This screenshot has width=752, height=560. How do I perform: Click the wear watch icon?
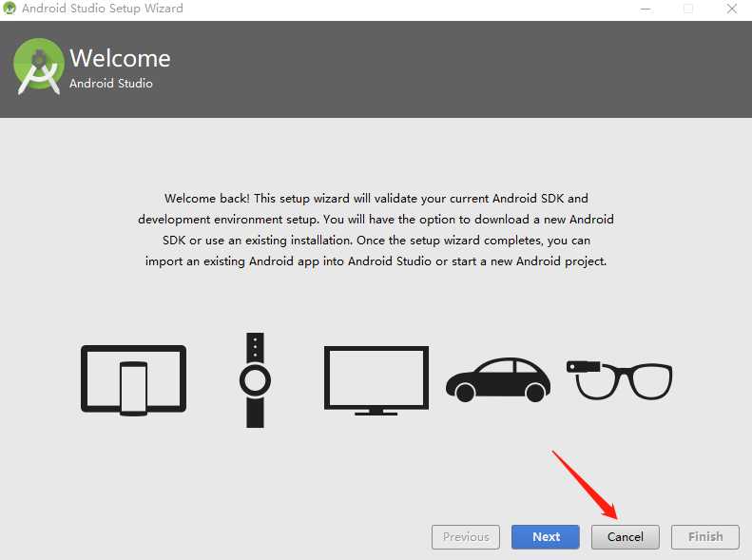(x=255, y=379)
